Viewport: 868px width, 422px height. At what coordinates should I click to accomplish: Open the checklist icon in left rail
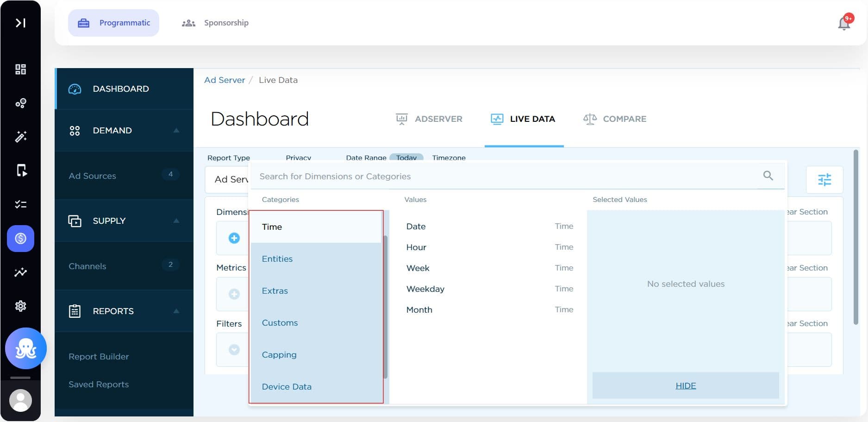click(20, 204)
